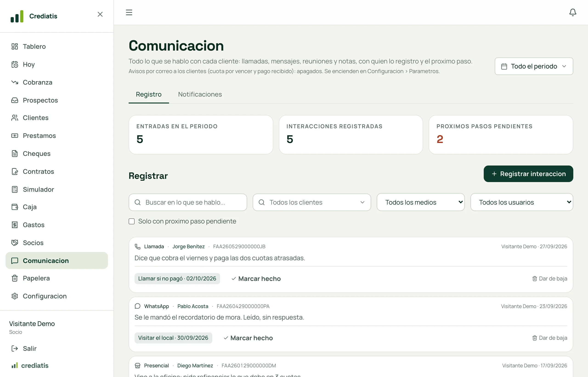
Task: Open the Contratos menu item
Action: tap(57, 171)
